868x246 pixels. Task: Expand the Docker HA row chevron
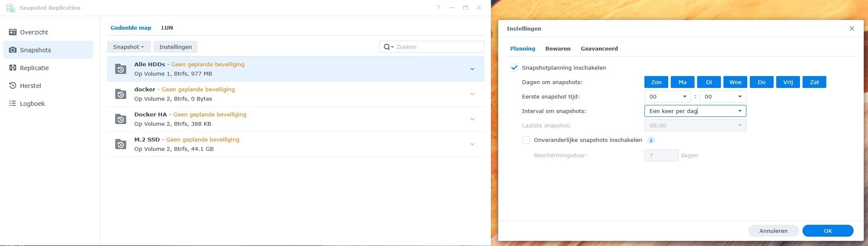tap(472, 119)
